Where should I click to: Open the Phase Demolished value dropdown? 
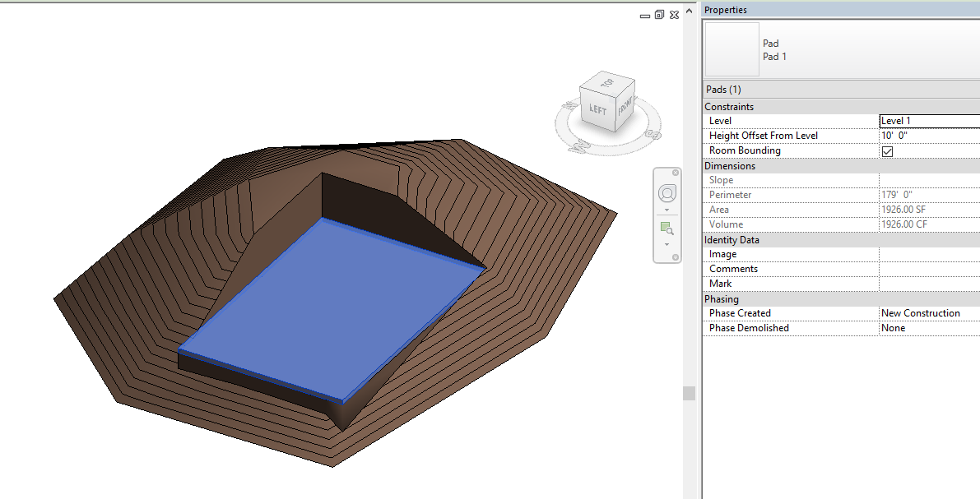929,328
